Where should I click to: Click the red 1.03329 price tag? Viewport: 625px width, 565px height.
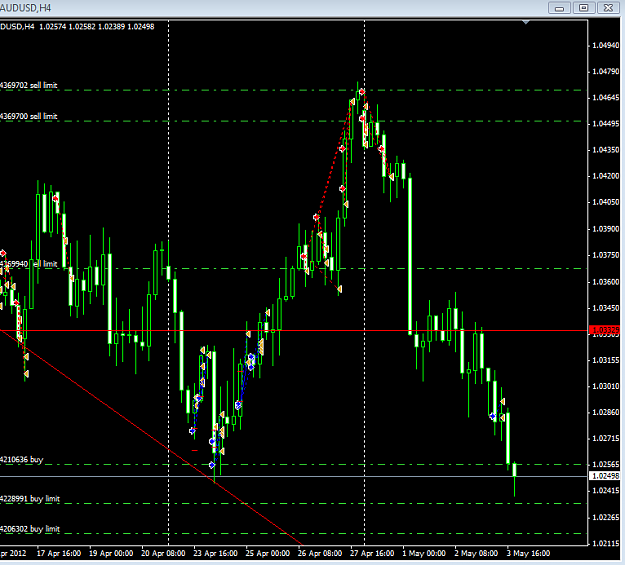pos(604,330)
